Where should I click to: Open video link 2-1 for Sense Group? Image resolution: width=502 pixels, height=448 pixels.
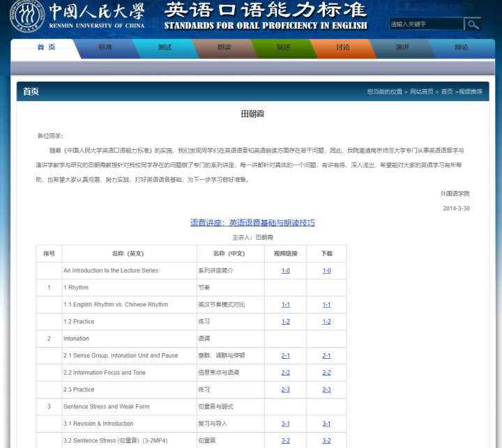point(286,355)
